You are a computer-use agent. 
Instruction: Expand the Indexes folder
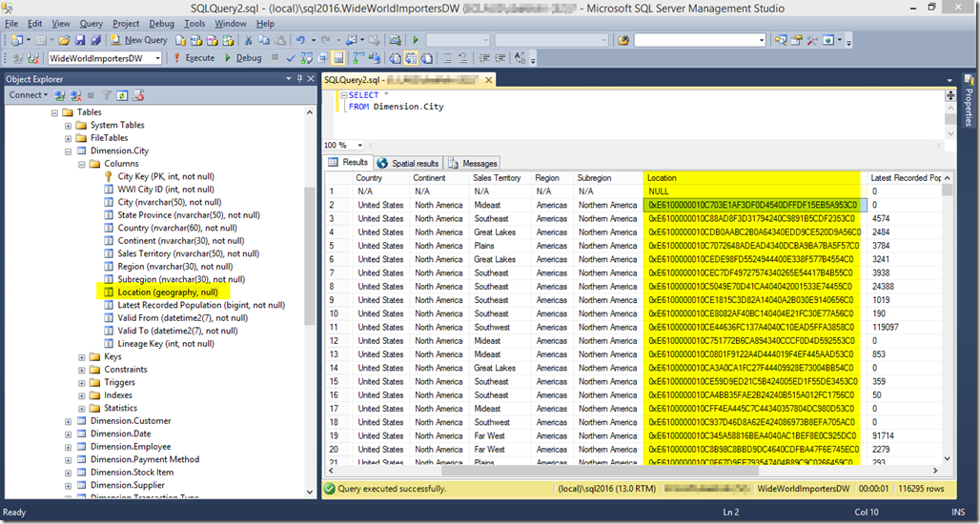pyautogui.click(x=82, y=396)
